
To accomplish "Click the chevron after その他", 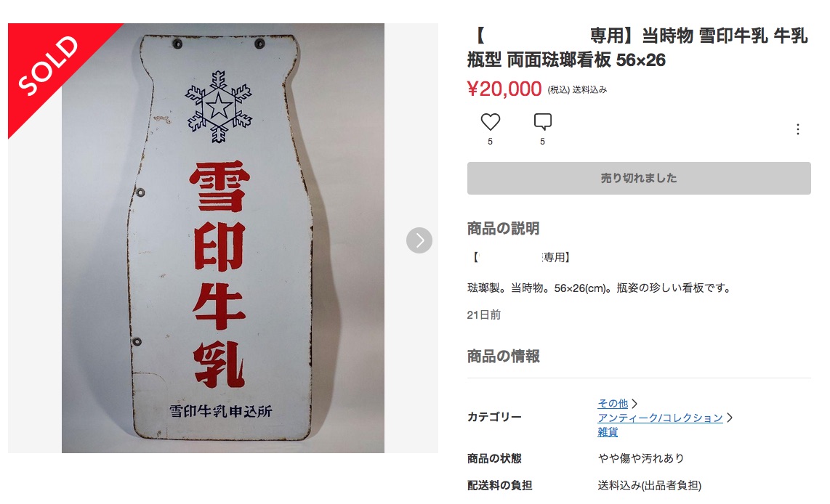I will click(634, 404).
